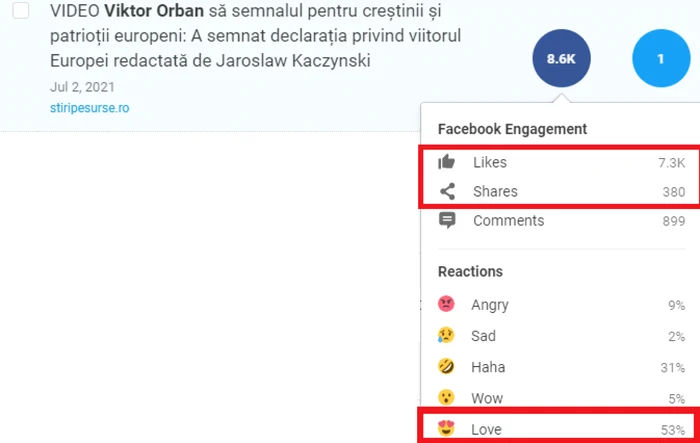This screenshot has height=443, width=700.
Task: Click the Wow reaction emoji
Action: click(446, 397)
